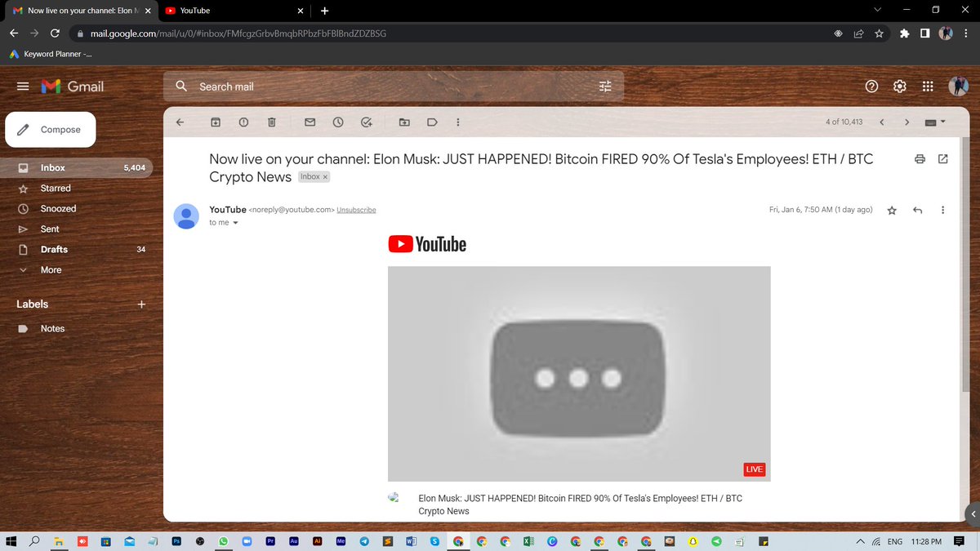Go back to the inbox list
980x551 pixels.
[x=180, y=122]
